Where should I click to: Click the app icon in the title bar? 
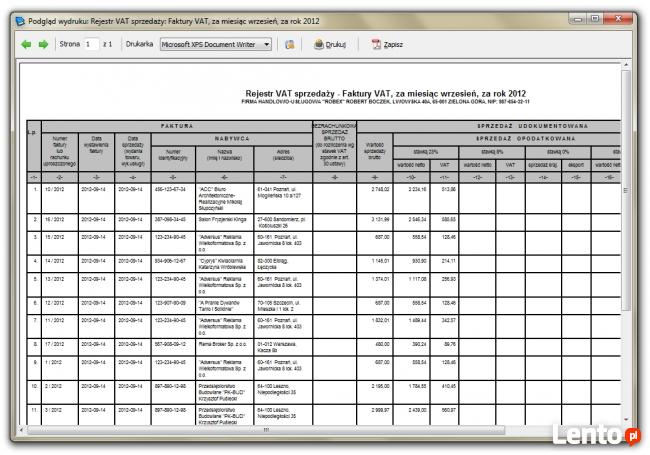[12, 18]
